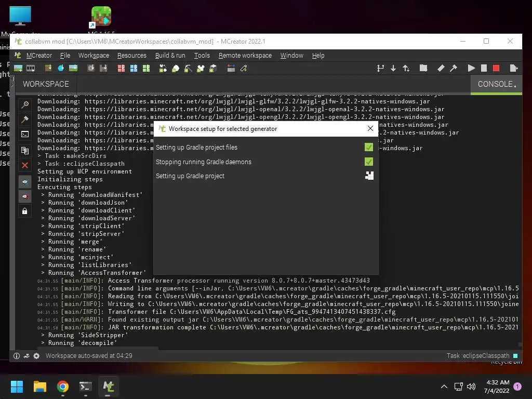Click the green grid import icon
The height and width of the screenshot is (399, 532).
[x=146, y=69]
